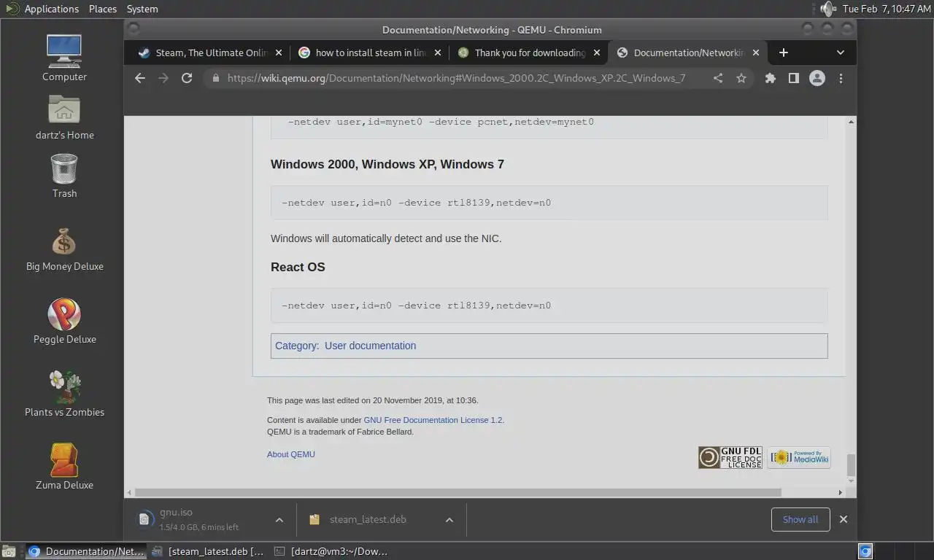Open GNU Free Documentation License 1.2 link
The image size is (934, 560).
click(433, 420)
